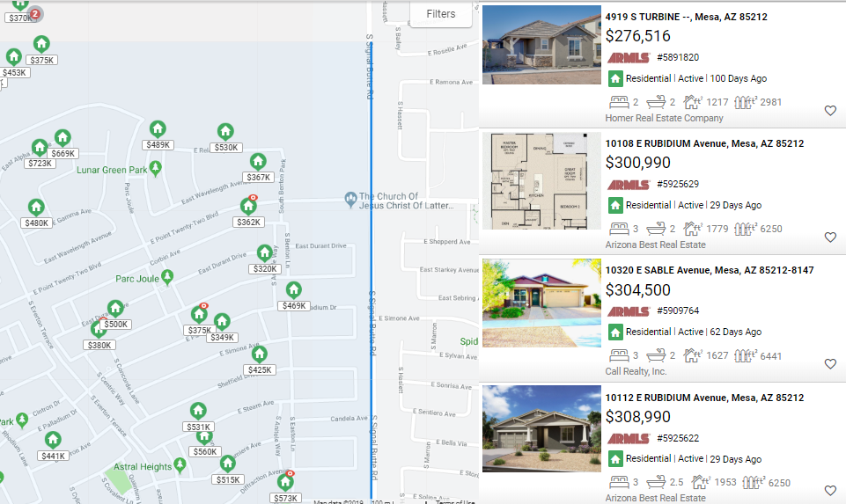846x504 pixels.
Task: Click the 10320 E SABLE Avenue address title
Action: pos(710,270)
